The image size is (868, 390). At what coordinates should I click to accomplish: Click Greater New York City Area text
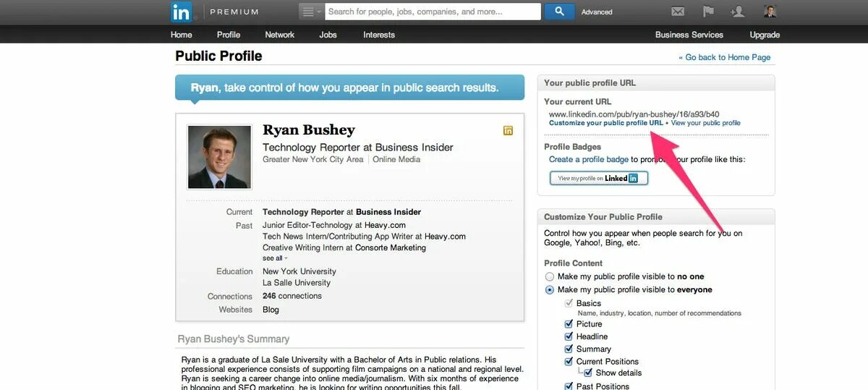(313, 159)
